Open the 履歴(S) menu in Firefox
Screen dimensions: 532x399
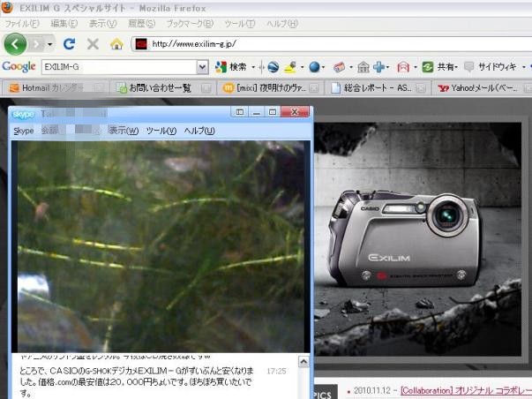pos(141,24)
